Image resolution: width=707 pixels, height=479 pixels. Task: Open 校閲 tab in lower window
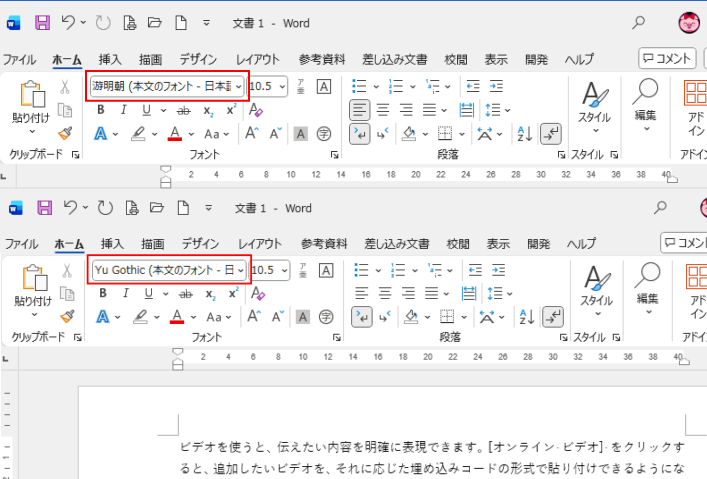click(458, 244)
